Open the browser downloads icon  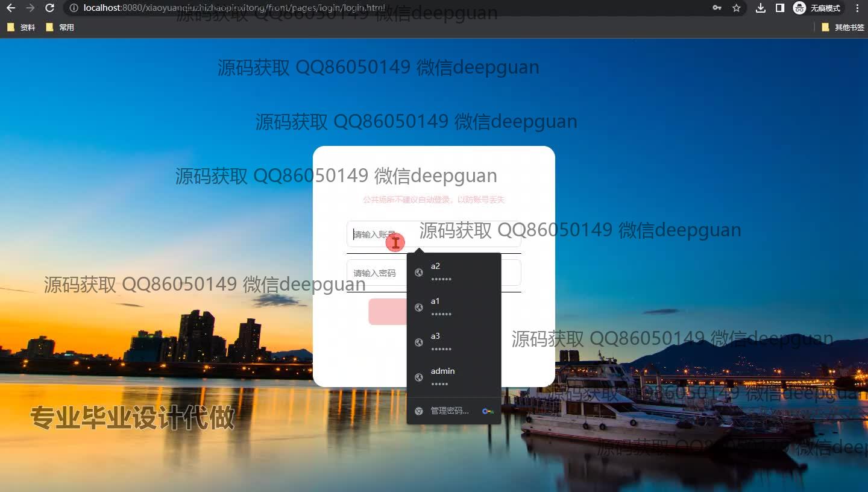[761, 8]
